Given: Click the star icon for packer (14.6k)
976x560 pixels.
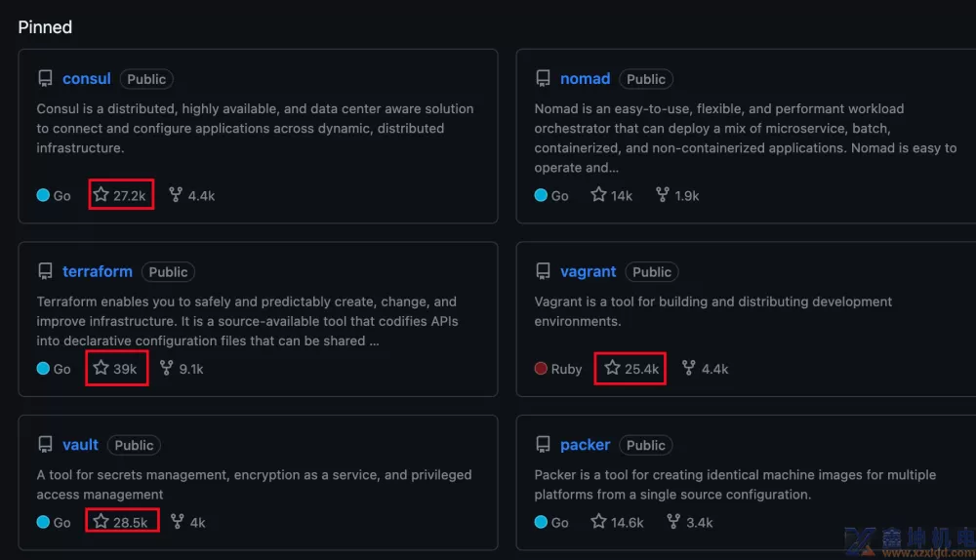Looking at the screenshot, I should pos(599,521).
